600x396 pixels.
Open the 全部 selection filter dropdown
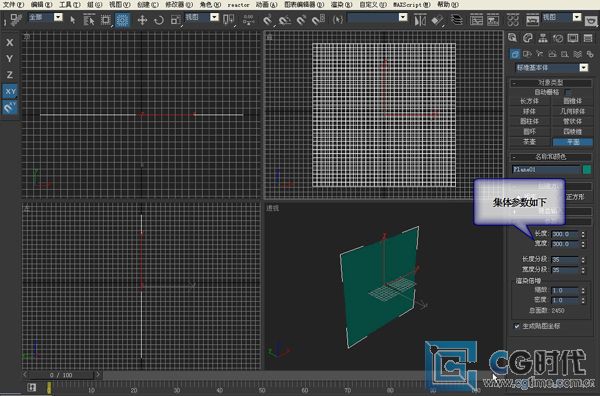45,18
